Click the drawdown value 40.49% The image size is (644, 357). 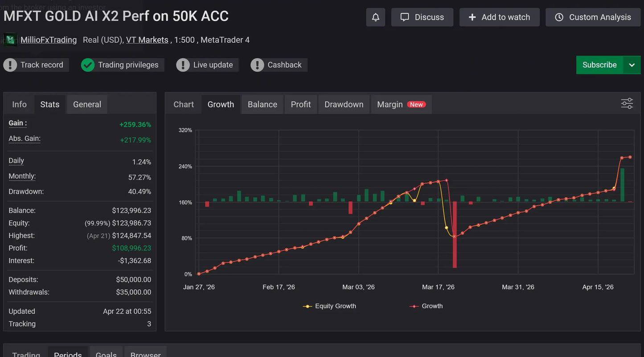click(139, 191)
